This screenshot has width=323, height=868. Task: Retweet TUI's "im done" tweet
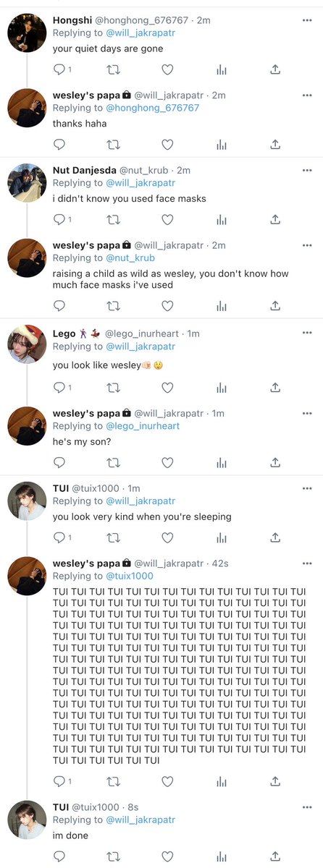[113, 856]
